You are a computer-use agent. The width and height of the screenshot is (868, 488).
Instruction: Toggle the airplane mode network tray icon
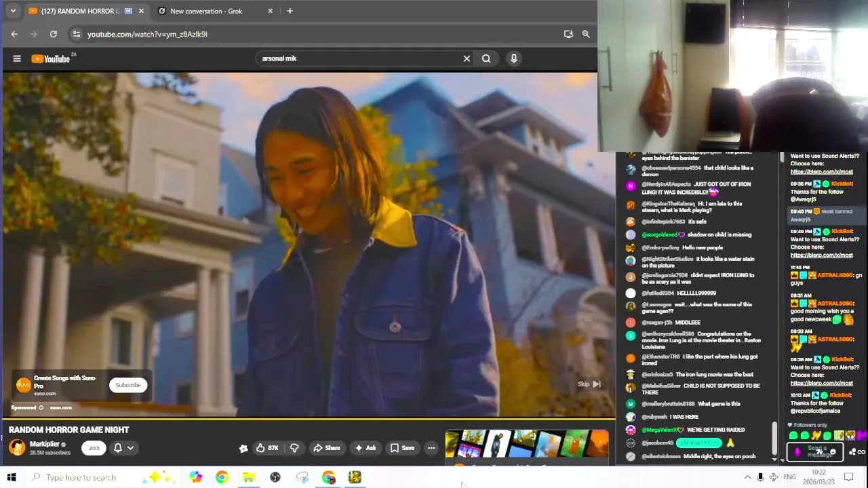pyautogui.click(x=774, y=477)
